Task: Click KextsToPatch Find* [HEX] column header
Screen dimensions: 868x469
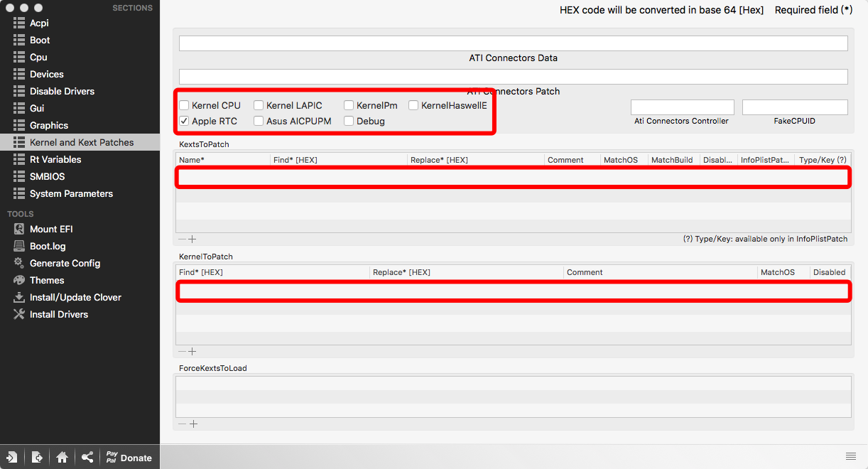Action: pos(339,160)
